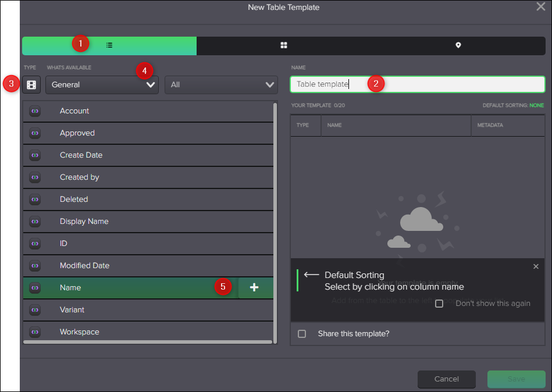Add the Name field using the plus icon

pos(255,287)
